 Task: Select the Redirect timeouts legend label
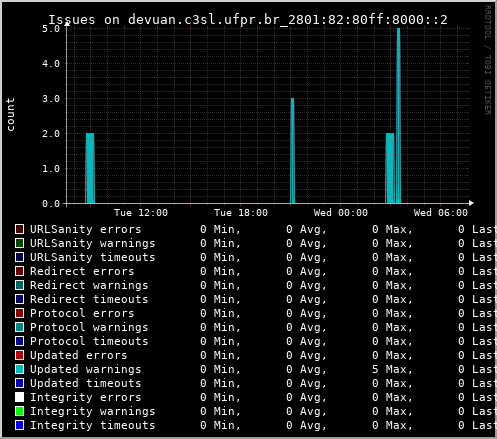[x=89, y=299]
